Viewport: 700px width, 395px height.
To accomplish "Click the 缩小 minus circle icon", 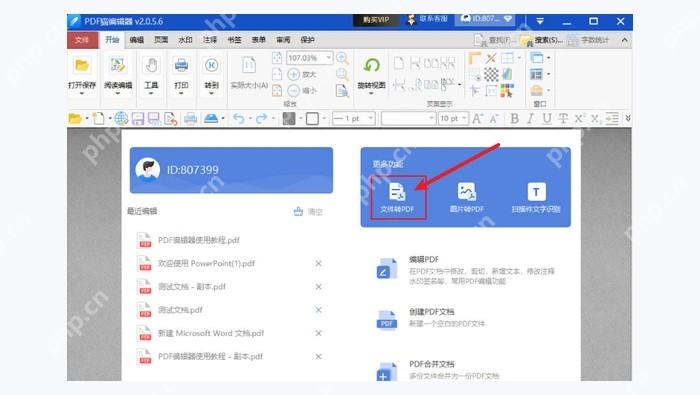I will [x=293, y=91].
